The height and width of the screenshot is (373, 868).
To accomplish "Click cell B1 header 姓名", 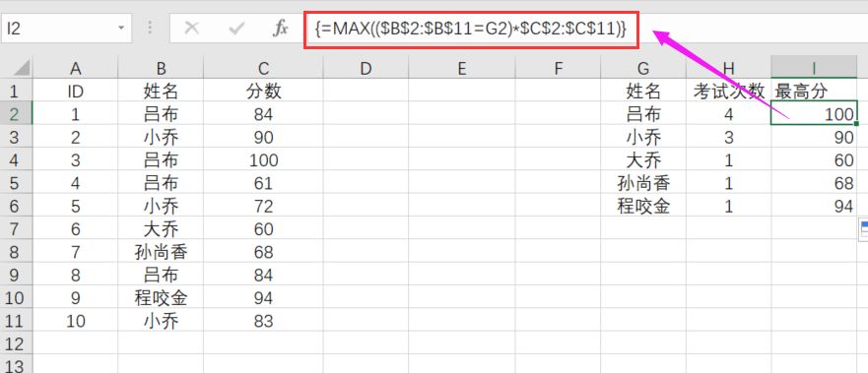I will [x=161, y=91].
